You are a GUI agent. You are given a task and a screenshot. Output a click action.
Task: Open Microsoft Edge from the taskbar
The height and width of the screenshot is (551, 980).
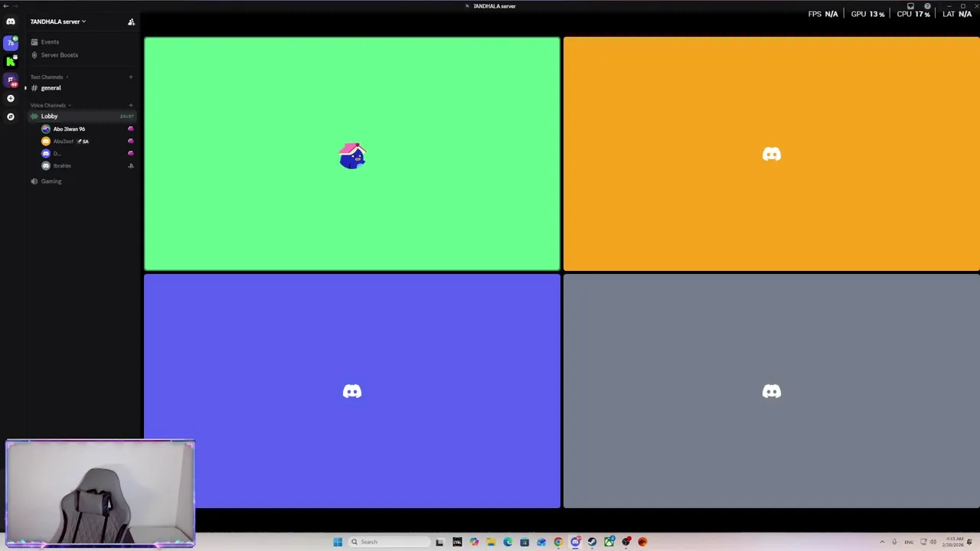click(x=508, y=542)
